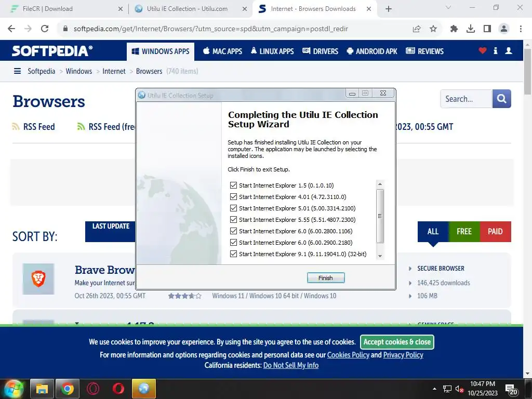The image size is (532, 399).
Task: Click Do Not Sell My Info link
Action: point(291,365)
